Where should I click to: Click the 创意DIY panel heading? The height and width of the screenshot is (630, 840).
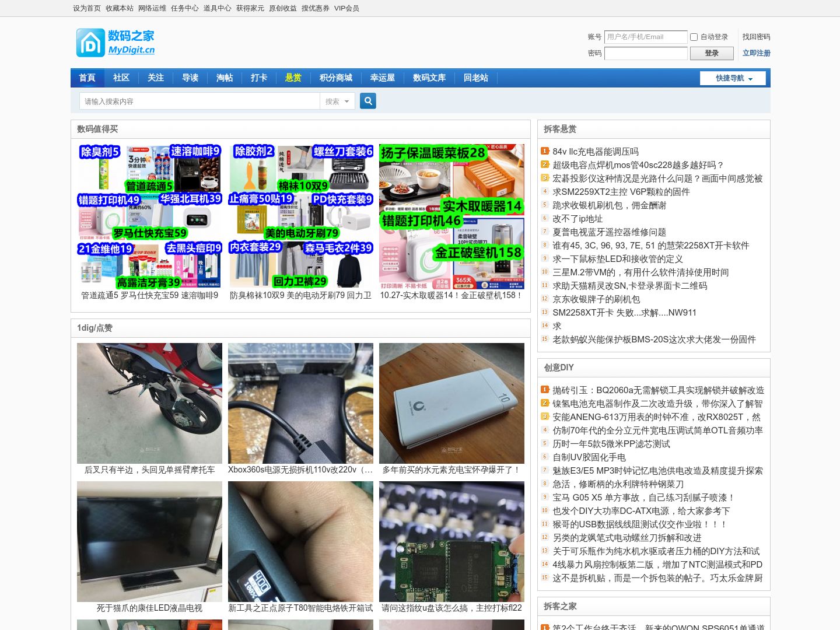pyautogui.click(x=559, y=367)
